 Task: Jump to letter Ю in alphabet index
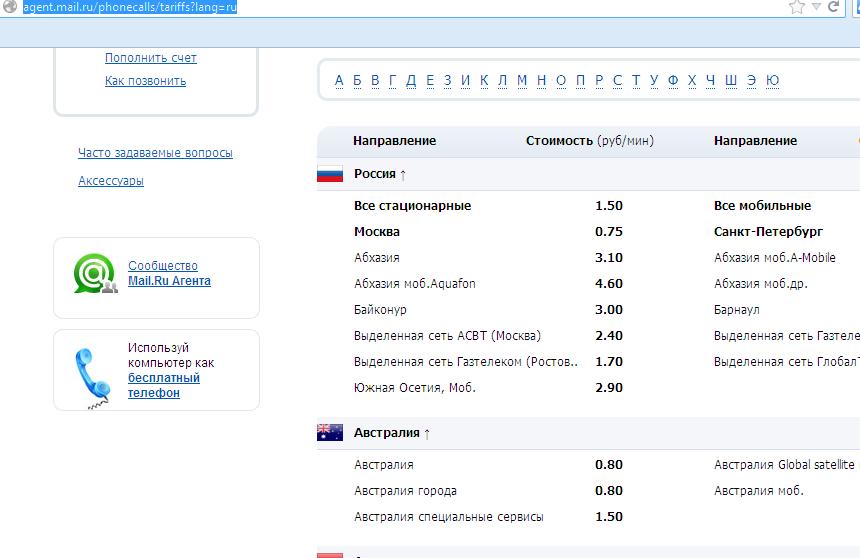click(772, 80)
